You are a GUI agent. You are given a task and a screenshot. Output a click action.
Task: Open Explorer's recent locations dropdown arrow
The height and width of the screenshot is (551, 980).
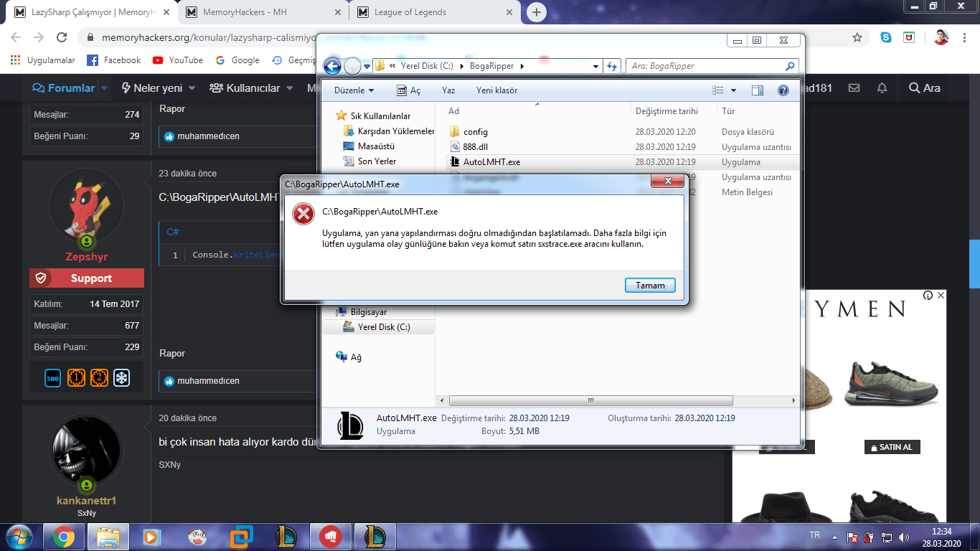(367, 66)
